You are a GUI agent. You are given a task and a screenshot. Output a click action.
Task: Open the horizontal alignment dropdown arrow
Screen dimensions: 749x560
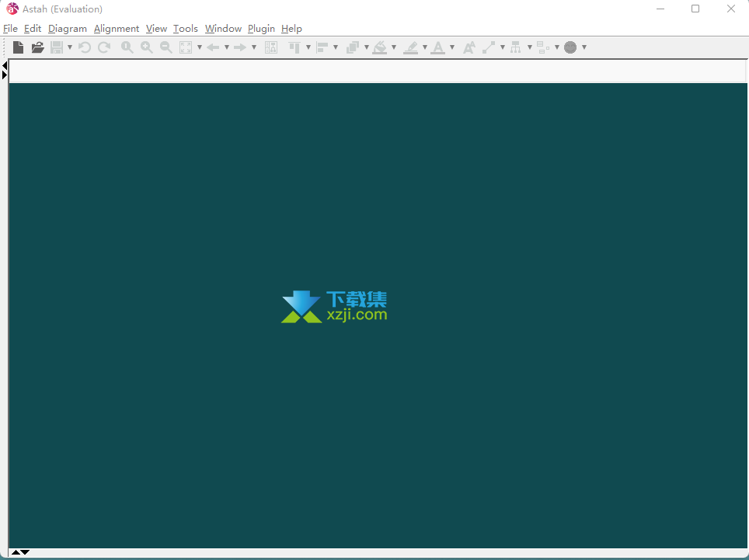(336, 47)
